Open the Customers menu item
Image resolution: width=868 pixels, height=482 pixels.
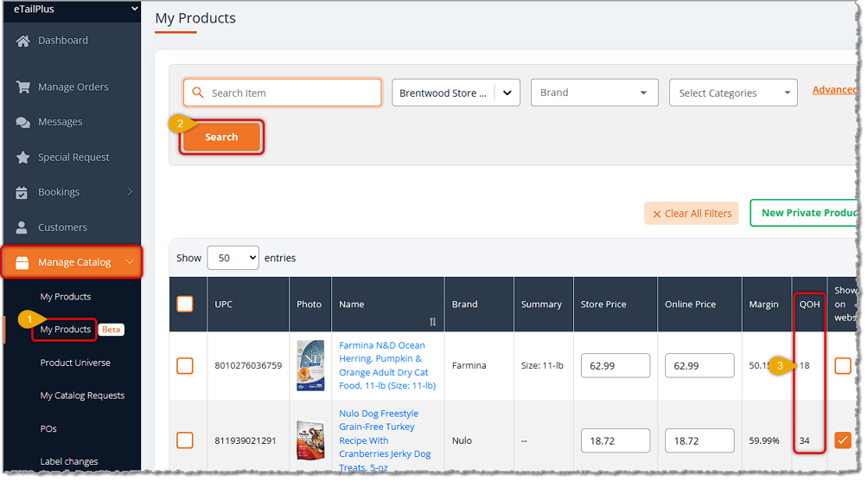tap(62, 227)
